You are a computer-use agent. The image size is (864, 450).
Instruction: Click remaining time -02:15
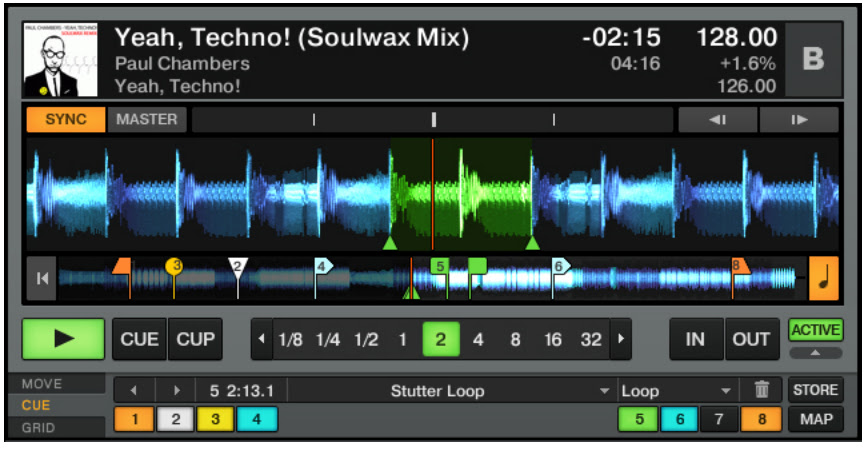pos(622,37)
